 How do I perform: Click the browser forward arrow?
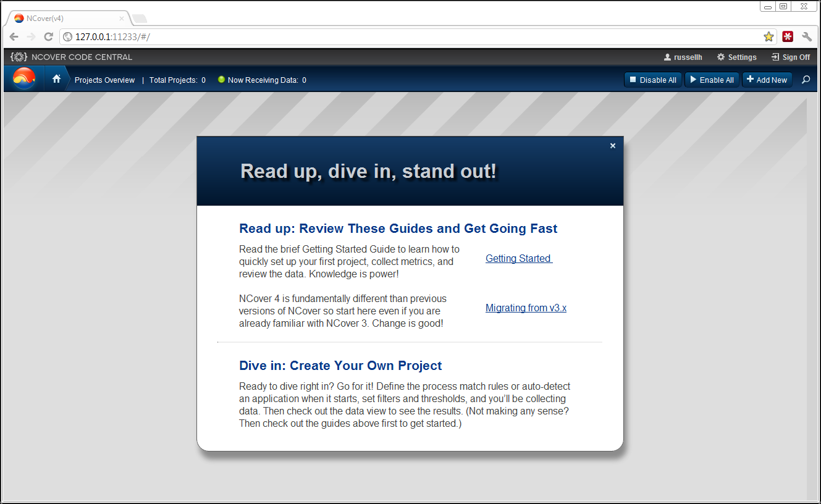[x=32, y=36]
